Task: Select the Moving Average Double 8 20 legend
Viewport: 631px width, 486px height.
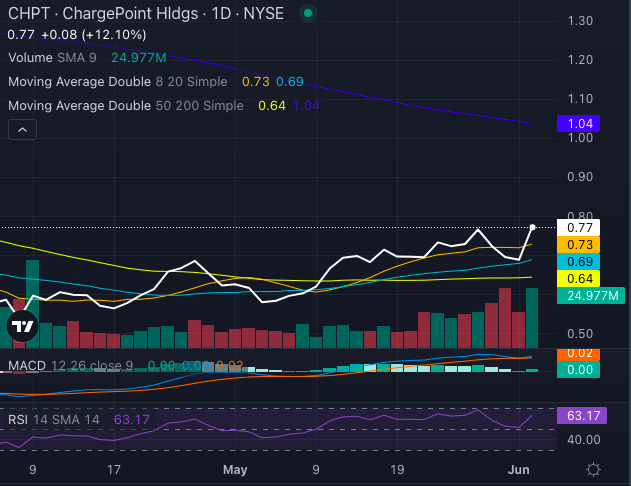Action: tap(118, 82)
